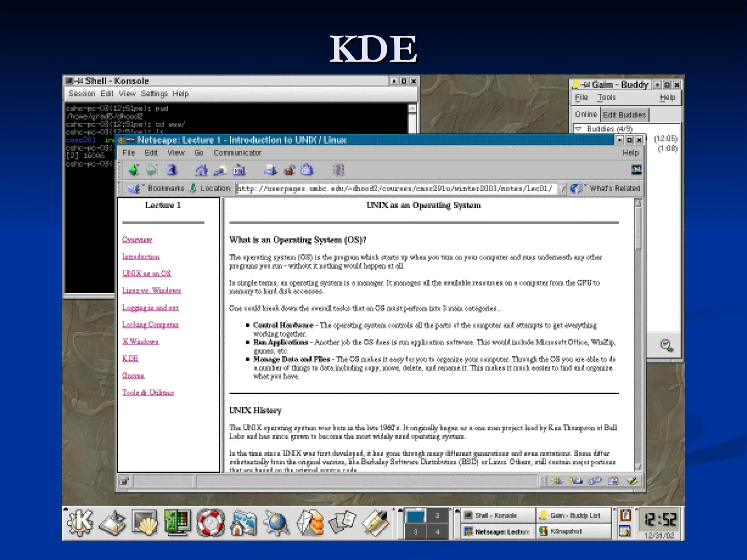Click the Security lock icon in toolbar

pyautogui.click(x=289, y=170)
